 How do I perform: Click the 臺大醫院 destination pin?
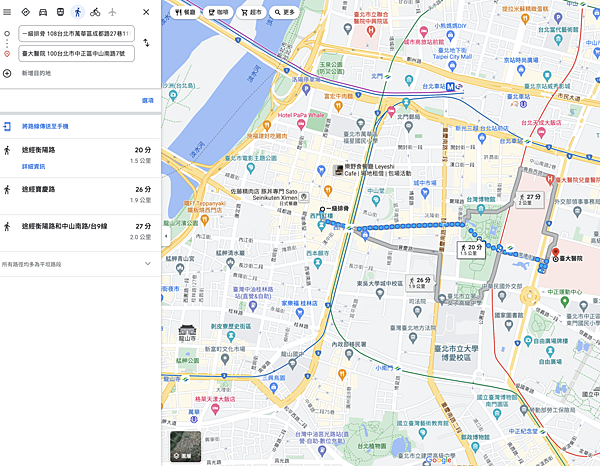pyautogui.click(x=555, y=253)
